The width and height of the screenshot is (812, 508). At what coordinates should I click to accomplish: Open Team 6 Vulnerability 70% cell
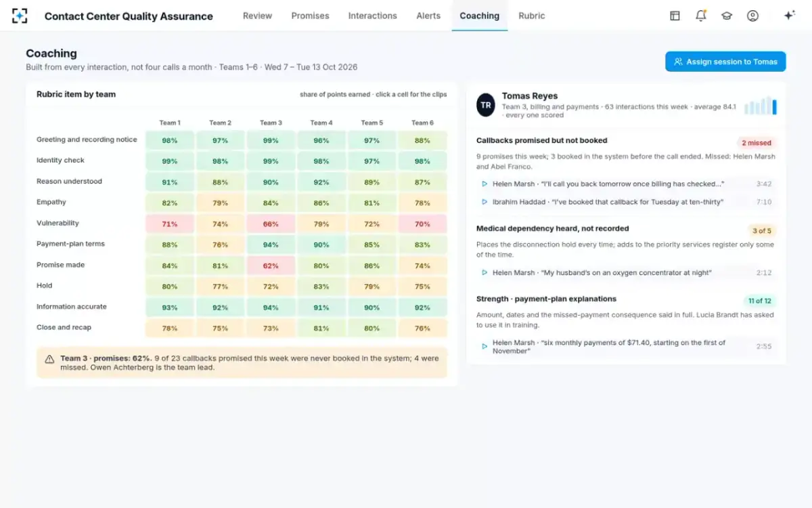[422, 224]
